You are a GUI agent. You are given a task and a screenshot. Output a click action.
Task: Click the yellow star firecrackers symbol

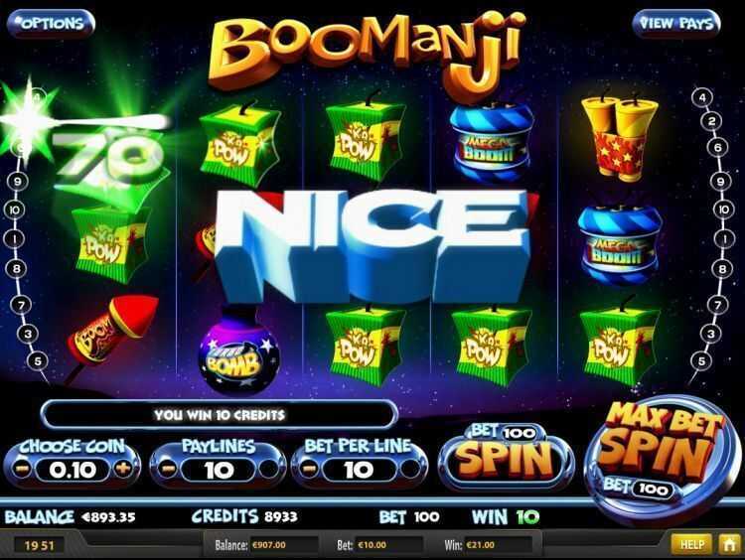click(619, 138)
